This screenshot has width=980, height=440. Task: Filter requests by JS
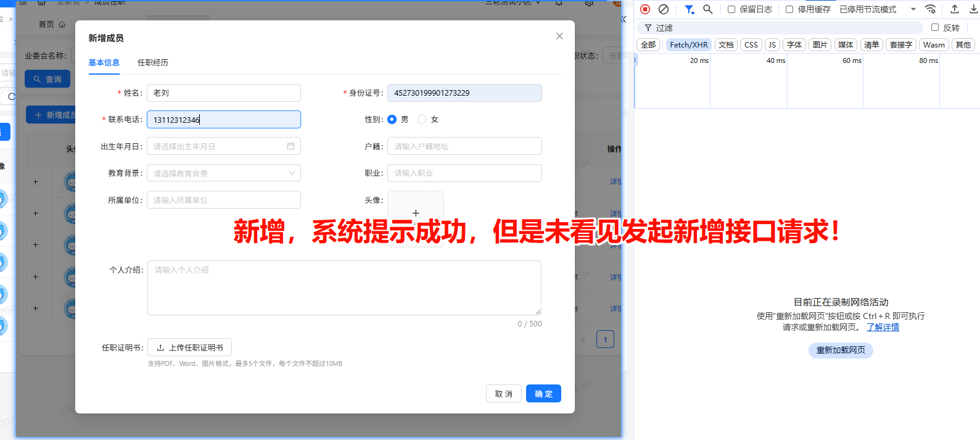pyautogui.click(x=772, y=44)
